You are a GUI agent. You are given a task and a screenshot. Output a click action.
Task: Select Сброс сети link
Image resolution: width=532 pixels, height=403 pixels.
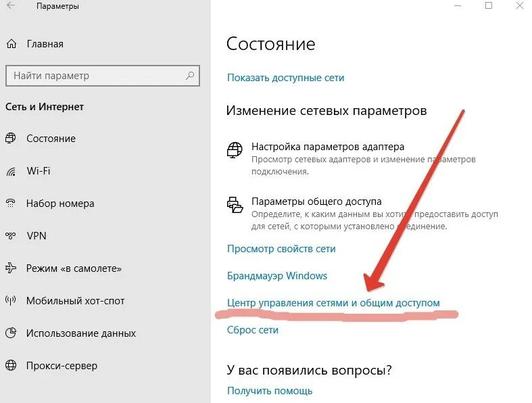pyautogui.click(x=252, y=330)
